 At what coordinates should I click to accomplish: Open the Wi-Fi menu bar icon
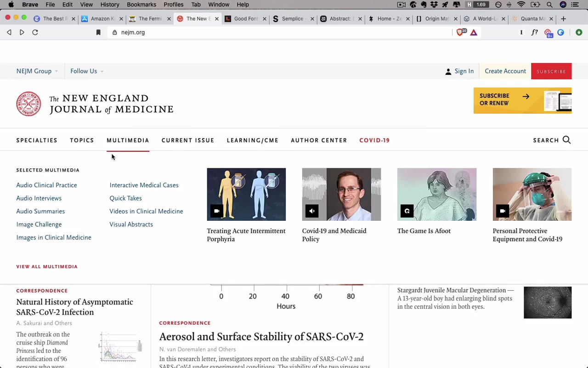[x=521, y=5]
